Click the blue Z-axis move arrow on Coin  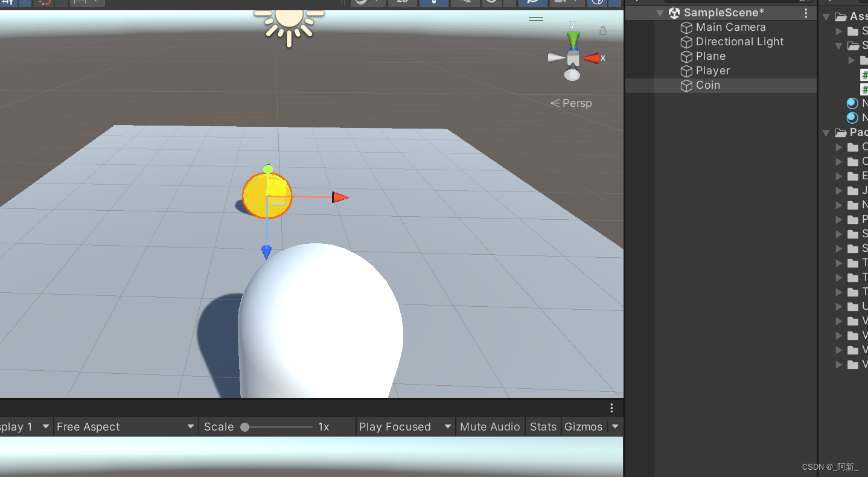(x=266, y=252)
